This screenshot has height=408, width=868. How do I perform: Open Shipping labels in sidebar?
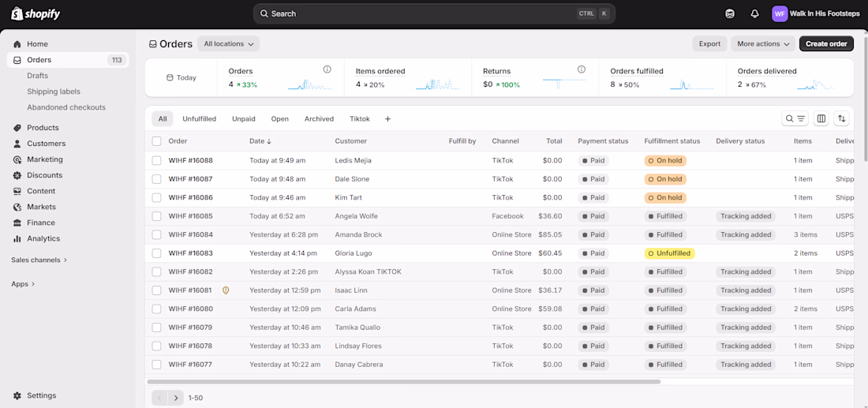tap(54, 92)
